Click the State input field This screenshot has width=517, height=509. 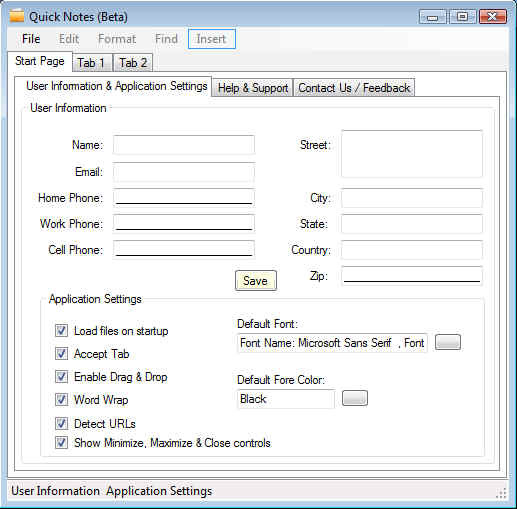(412, 224)
